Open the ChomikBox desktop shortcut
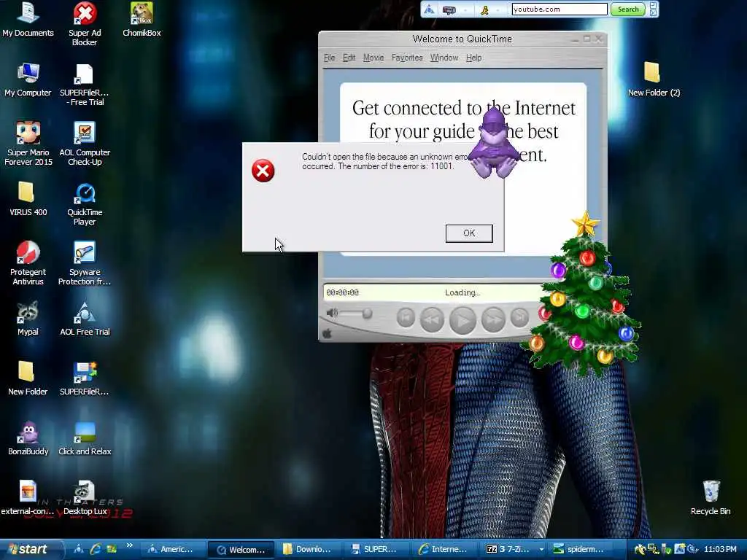Image resolution: width=747 pixels, height=560 pixels. (x=142, y=20)
